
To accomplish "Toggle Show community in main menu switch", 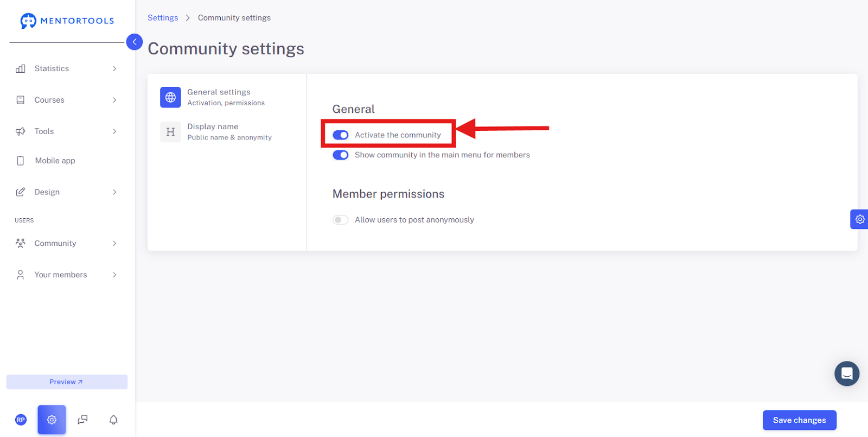I will 341,155.
